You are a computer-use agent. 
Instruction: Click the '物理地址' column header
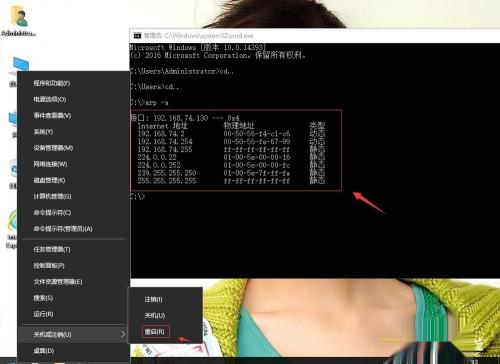click(x=239, y=126)
